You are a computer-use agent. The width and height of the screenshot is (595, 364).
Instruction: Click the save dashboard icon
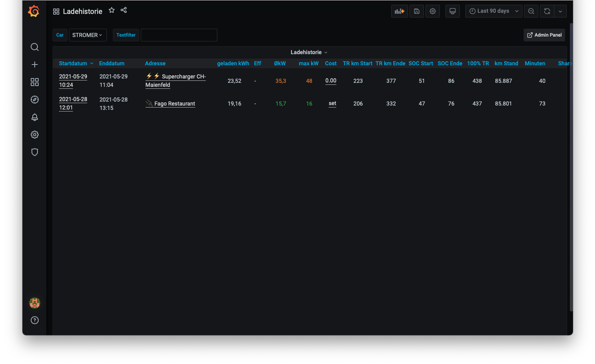pos(416,11)
